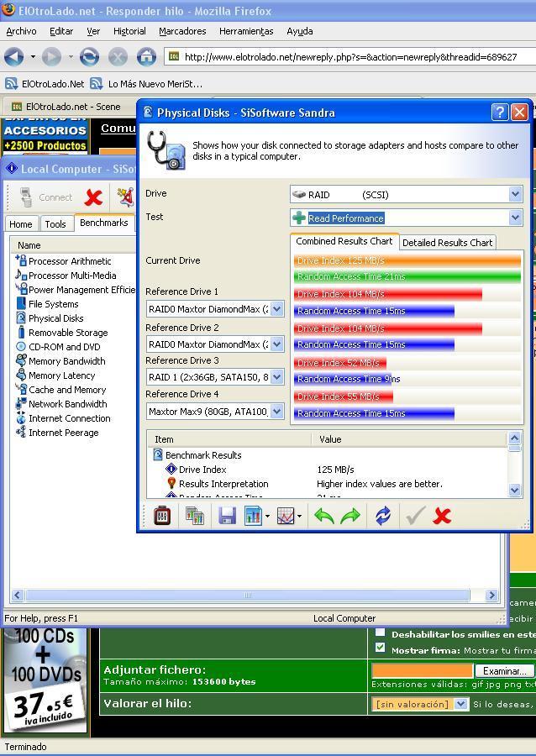Select Memory Latency benchmark
Image resolution: width=536 pixels, height=756 pixels.
tap(61, 375)
